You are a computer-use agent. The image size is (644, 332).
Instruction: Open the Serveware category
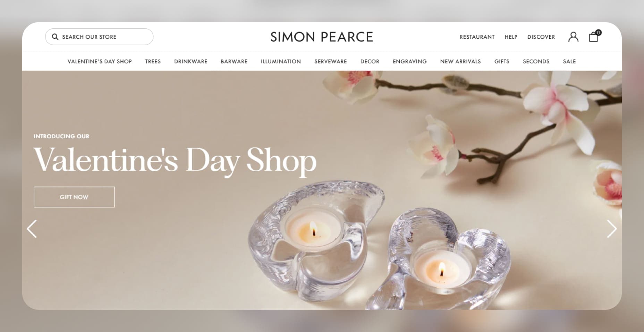[x=331, y=61]
